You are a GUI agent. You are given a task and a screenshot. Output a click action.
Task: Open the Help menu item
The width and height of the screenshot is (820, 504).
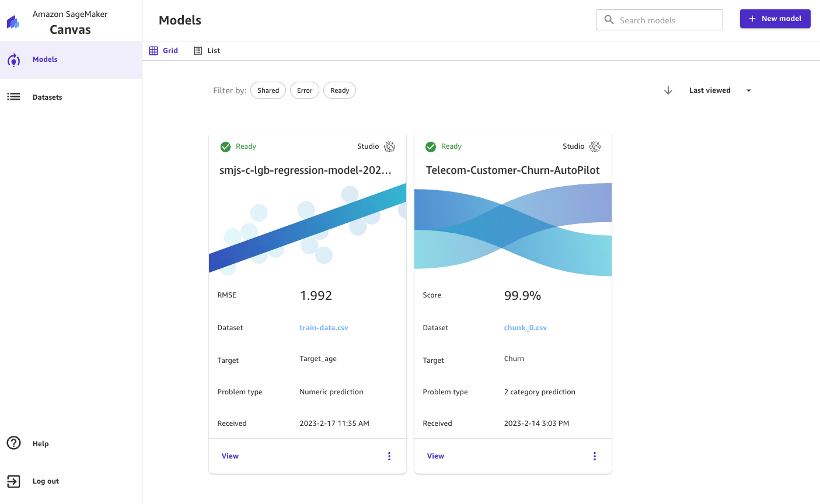point(71,443)
